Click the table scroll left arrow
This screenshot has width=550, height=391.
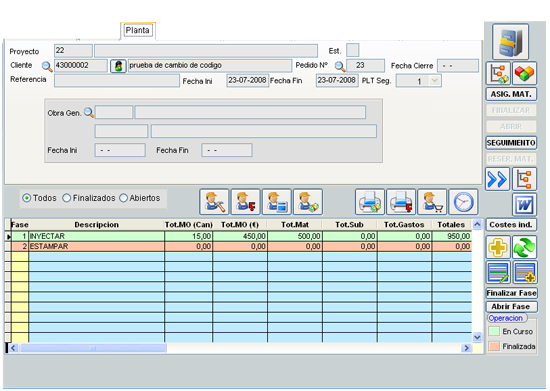[13, 348]
